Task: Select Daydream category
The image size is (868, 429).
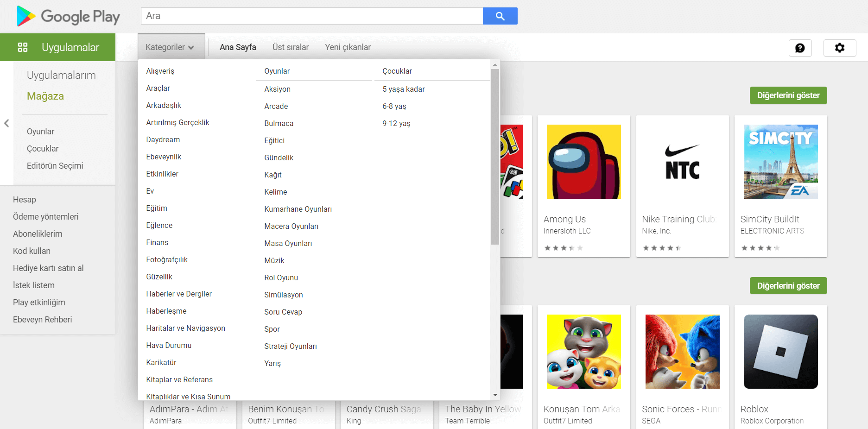Action: [x=163, y=139]
